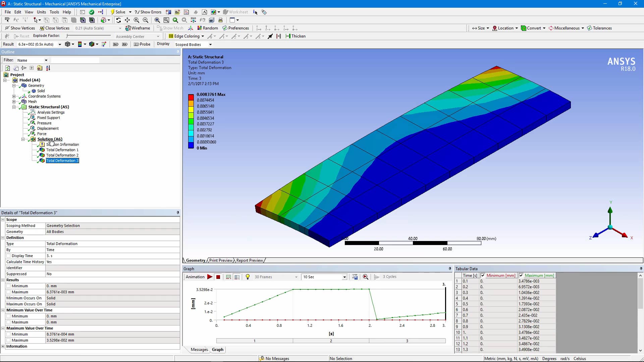Expand the Coordinate Systems tree node
The height and width of the screenshot is (362, 644).
14,96
